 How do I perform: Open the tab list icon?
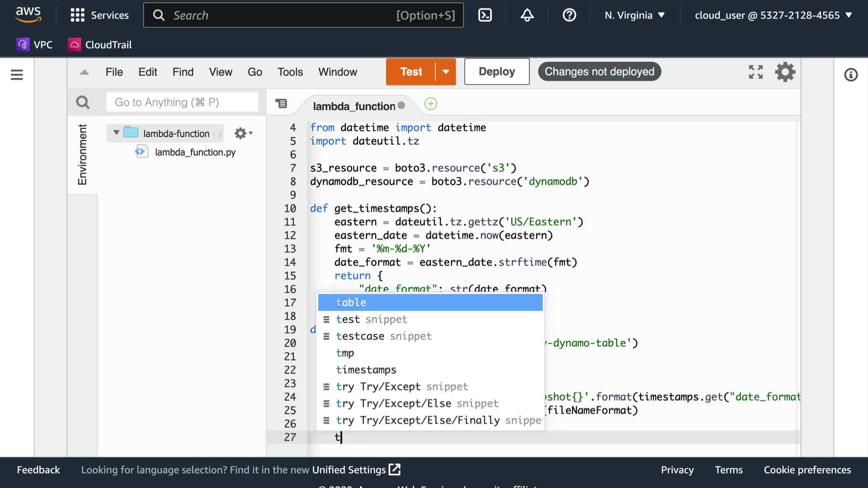point(281,104)
